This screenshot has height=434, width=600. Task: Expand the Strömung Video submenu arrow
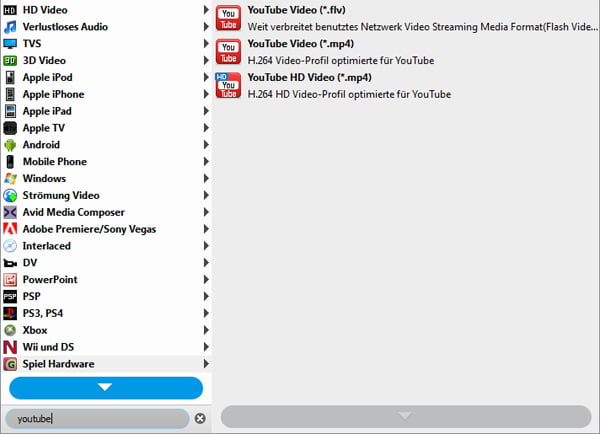coord(206,195)
